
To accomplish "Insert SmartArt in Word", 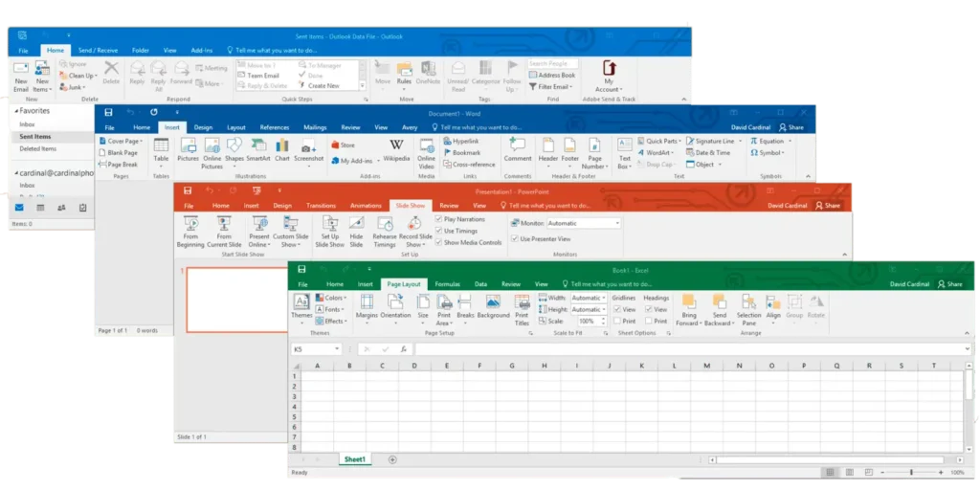I will pos(258,150).
